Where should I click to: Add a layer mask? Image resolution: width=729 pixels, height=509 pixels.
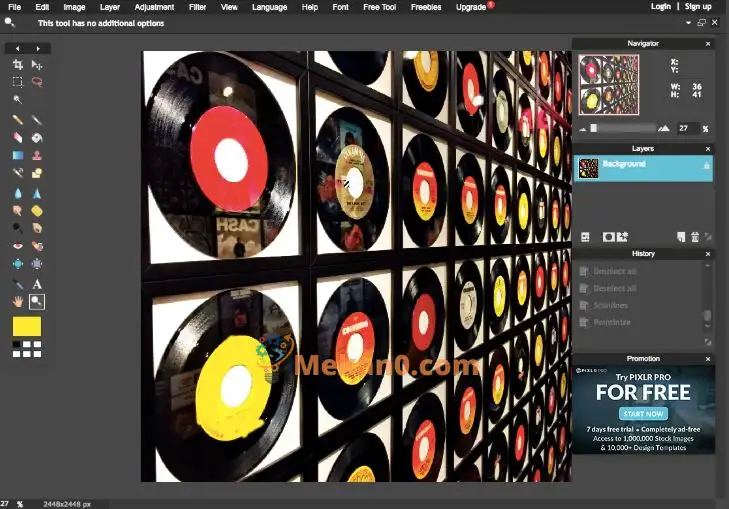(x=608, y=237)
